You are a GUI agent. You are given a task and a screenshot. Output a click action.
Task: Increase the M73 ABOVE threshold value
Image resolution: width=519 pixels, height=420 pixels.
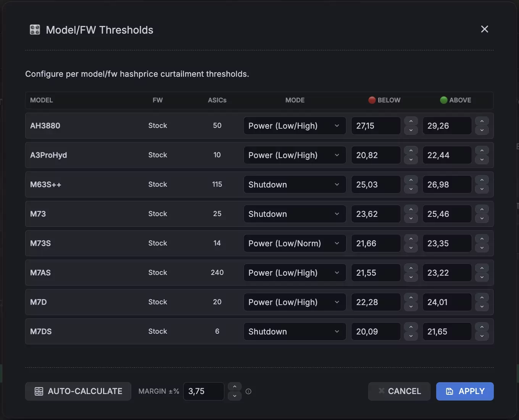click(482, 209)
